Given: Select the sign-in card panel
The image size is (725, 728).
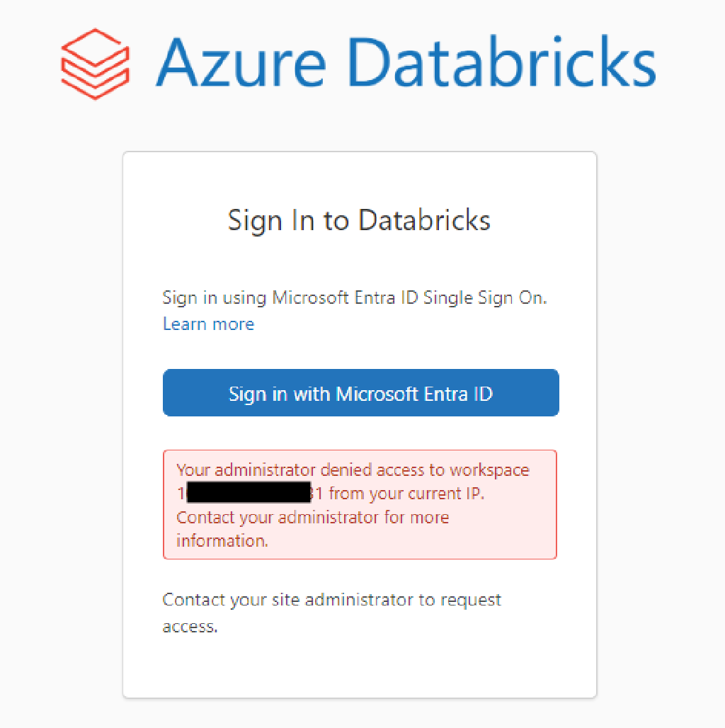Looking at the screenshot, I should pos(360,425).
